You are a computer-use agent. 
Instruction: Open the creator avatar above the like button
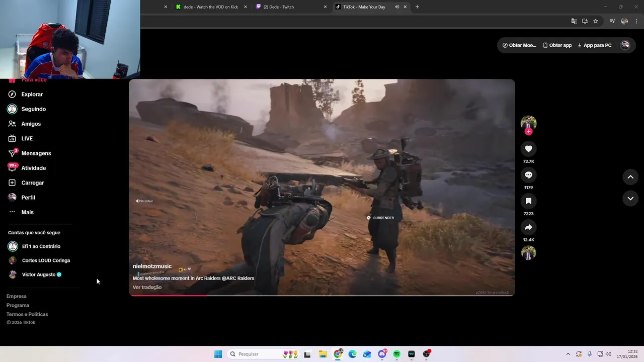click(x=528, y=123)
